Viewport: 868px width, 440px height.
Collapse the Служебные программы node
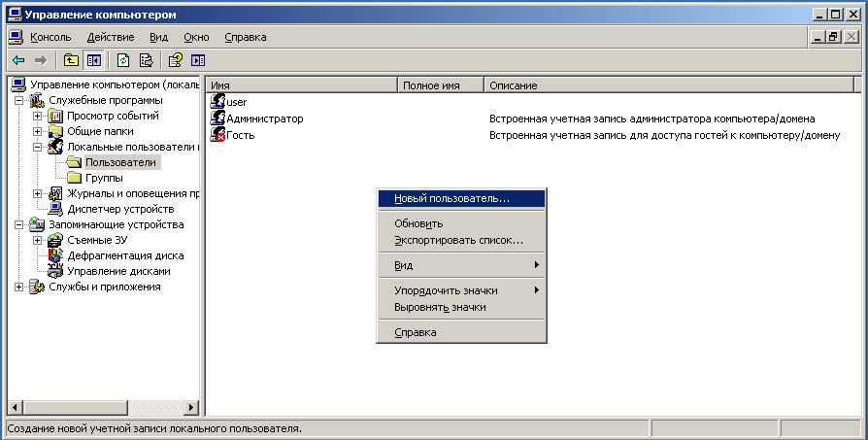click(19, 100)
